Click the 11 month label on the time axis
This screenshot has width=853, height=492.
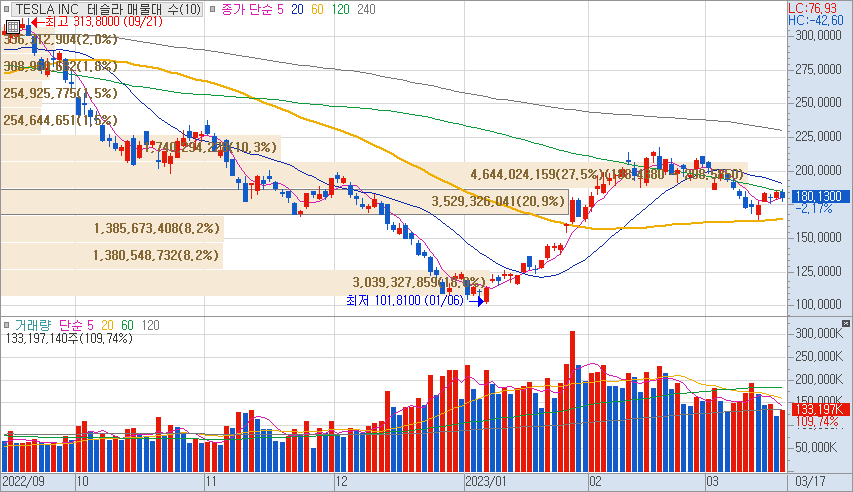click(211, 482)
